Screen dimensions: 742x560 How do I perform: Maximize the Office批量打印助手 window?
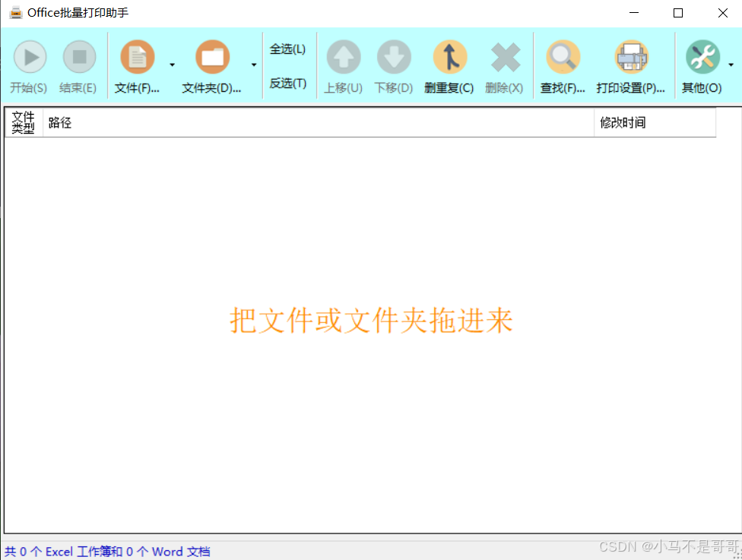[x=678, y=13]
